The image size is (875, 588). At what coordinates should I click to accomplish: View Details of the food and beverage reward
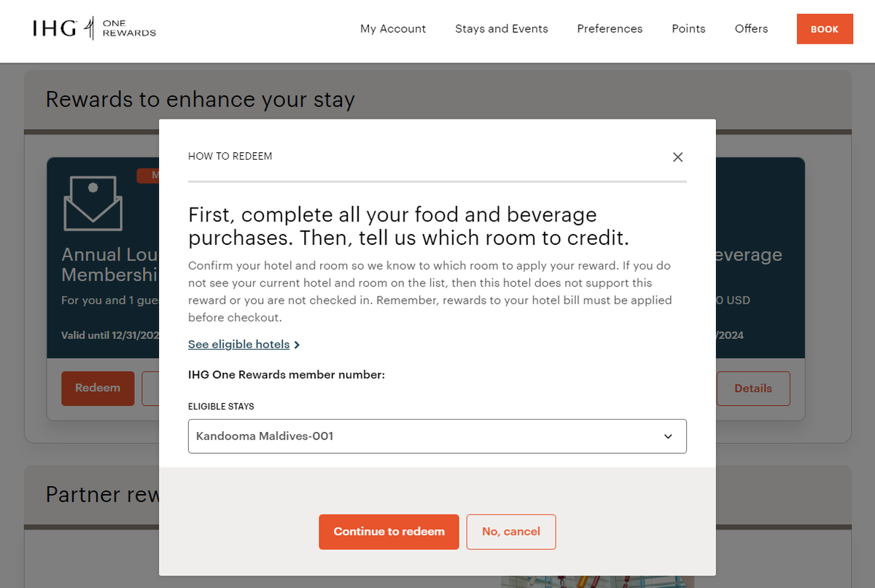click(753, 388)
